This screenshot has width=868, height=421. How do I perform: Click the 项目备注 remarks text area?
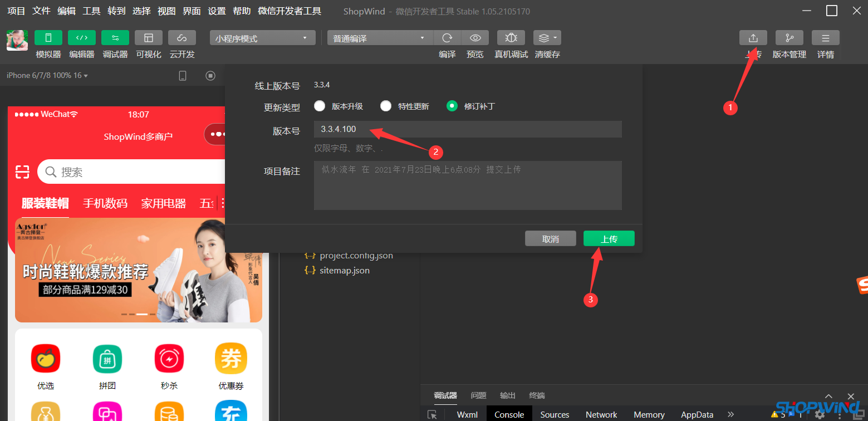click(468, 185)
